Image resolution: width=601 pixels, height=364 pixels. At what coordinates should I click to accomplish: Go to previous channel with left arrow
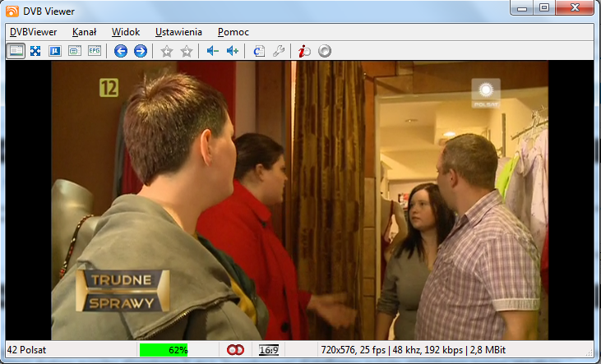pos(121,51)
